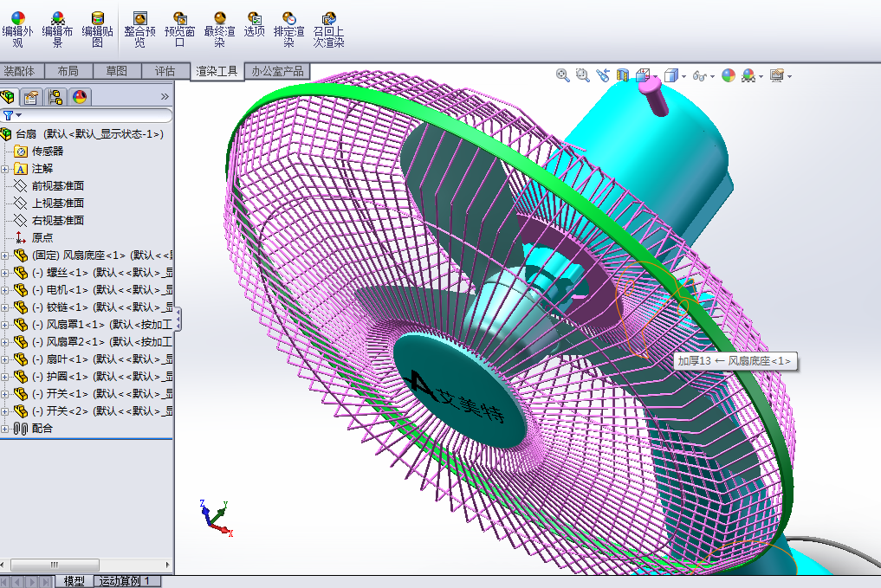Expand the 铰链<1> component node

point(5,307)
